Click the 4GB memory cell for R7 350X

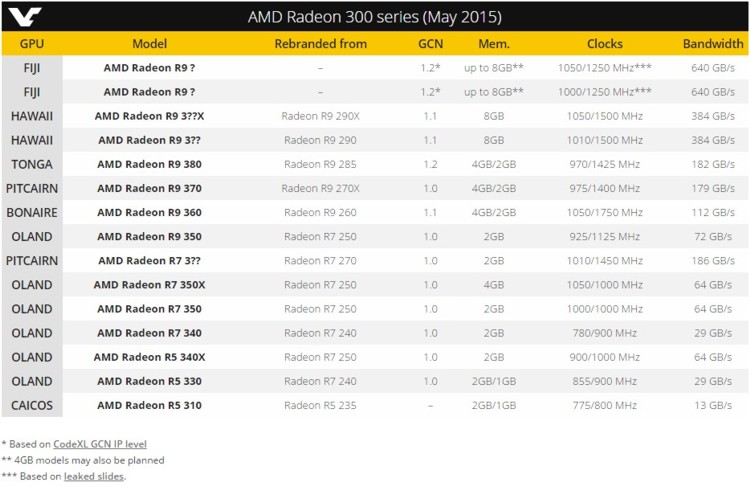click(494, 285)
